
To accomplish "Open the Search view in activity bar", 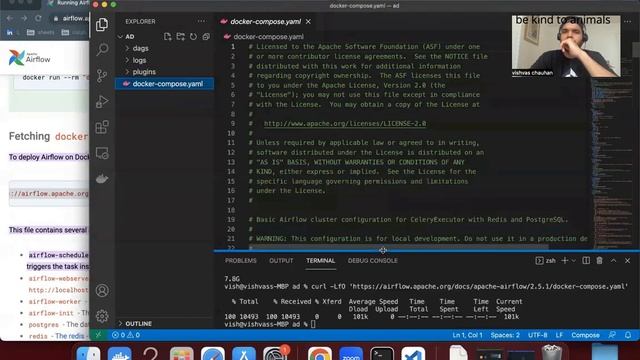I will coord(102,50).
